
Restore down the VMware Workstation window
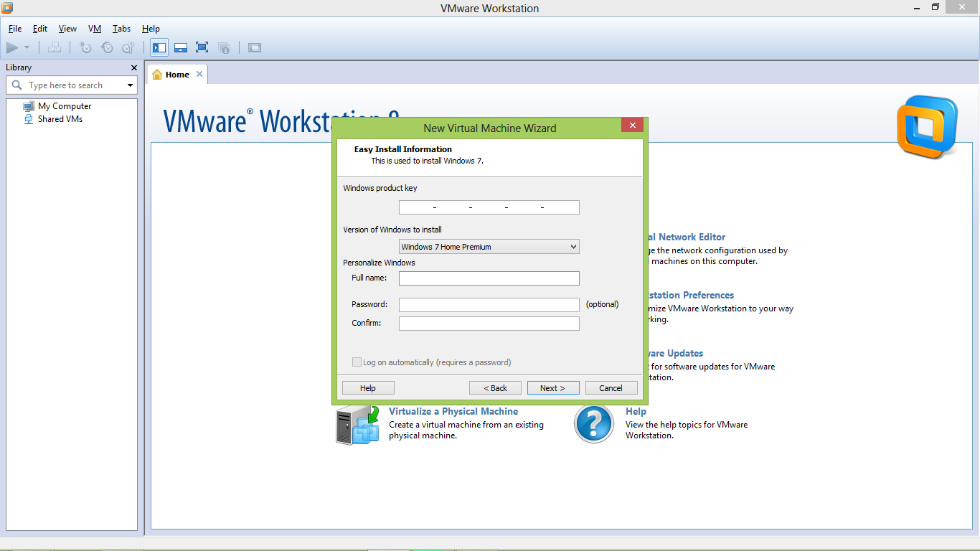(936, 7)
